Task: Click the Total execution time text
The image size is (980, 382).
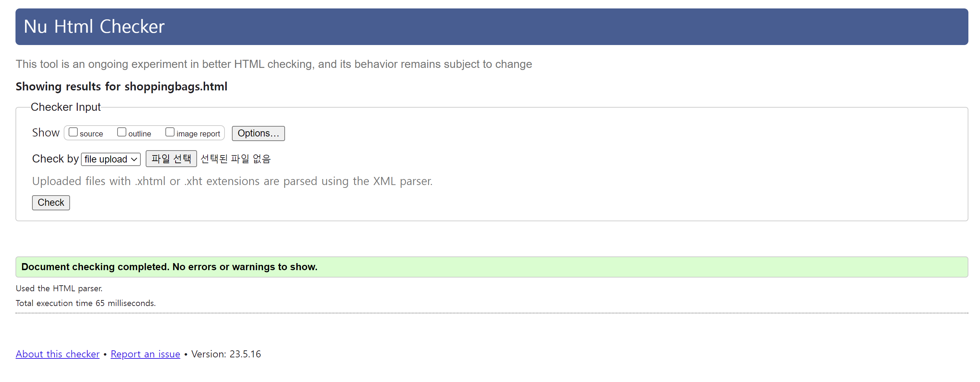Action: pos(86,303)
